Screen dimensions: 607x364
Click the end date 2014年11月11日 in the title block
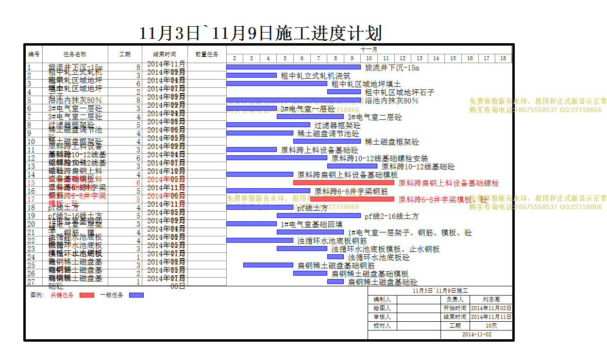tap(491, 317)
